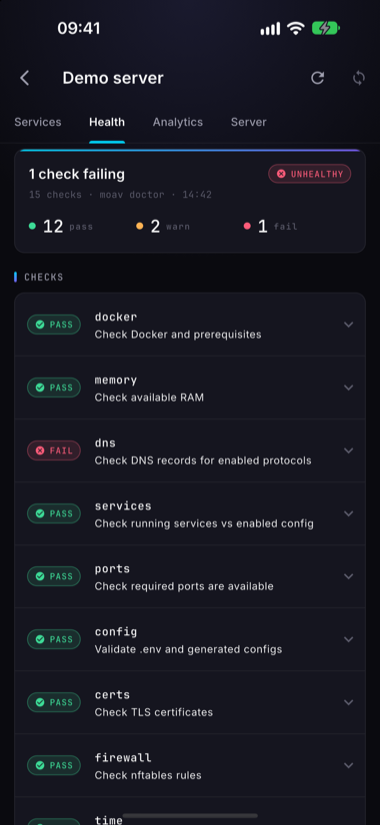Tap the 1 check failing summary card
This screenshot has height=825, width=380.
click(190, 201)
